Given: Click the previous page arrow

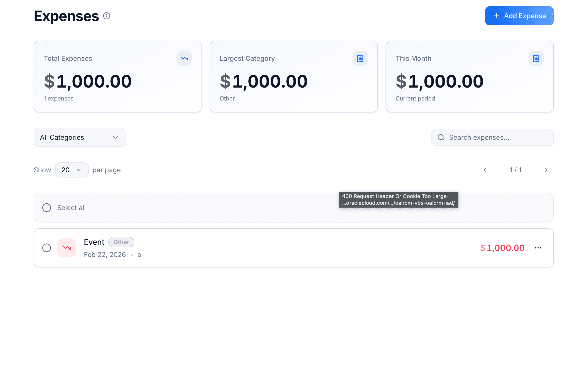Looking at the screenshot, I should (x=485, y=170).
